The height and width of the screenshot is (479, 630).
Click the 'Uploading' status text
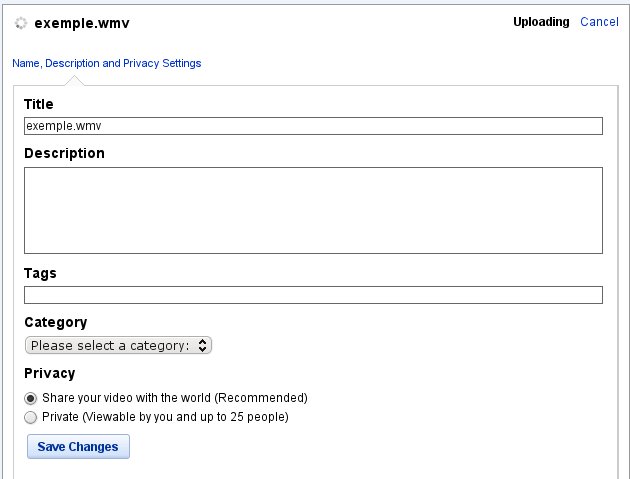point(541,22)
